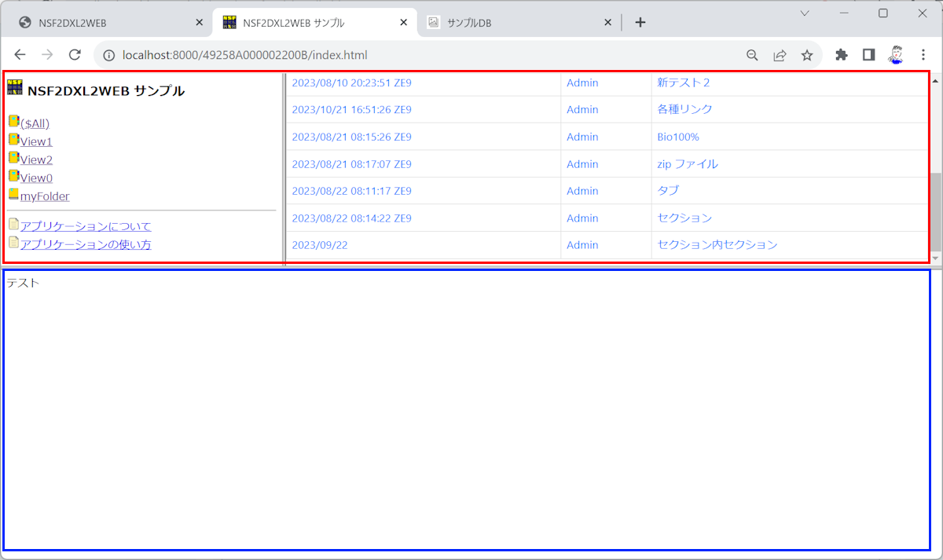
Task: Switch to the サンプルDB tab
Action: pos(519,23)
